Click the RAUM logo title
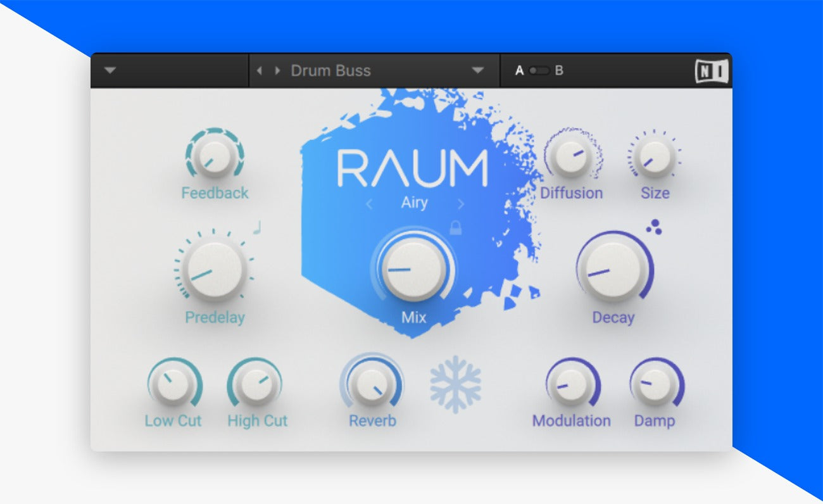 tap(413, 168)
